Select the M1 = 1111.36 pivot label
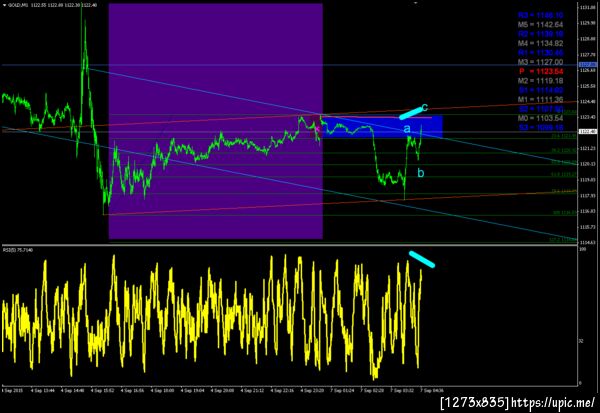This screenshot has height=413, width=600. (x=540, y=100)
